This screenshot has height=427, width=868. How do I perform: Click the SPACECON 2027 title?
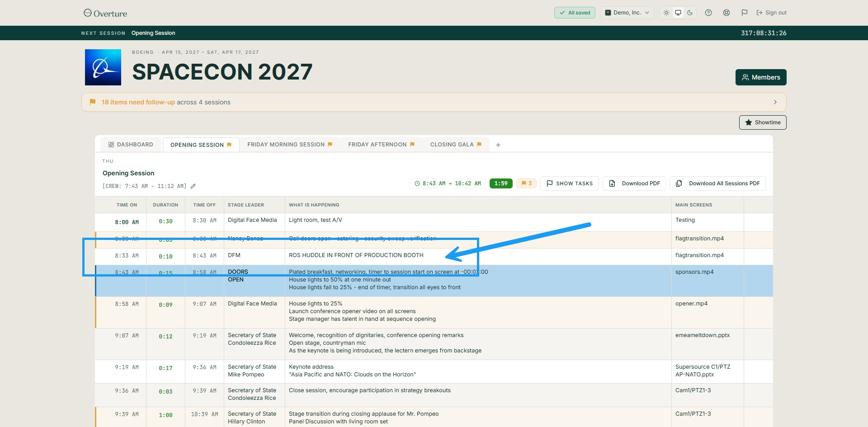222,72
